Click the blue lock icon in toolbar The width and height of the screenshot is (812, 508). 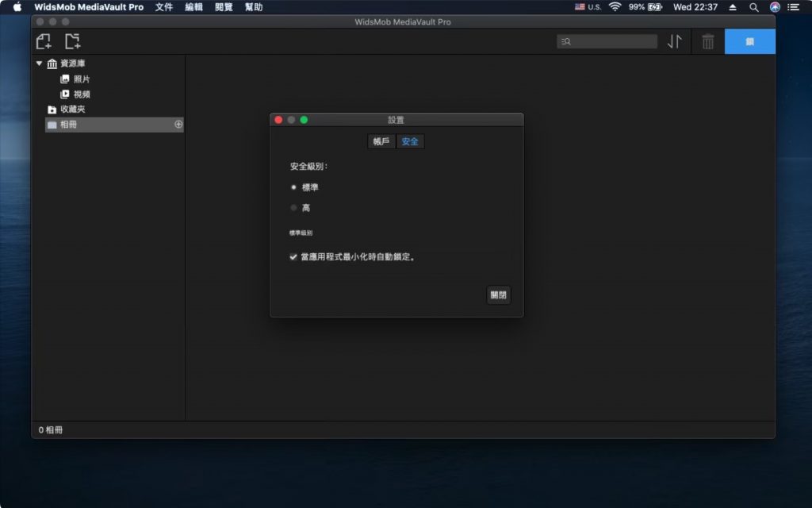tap(749, 40)
